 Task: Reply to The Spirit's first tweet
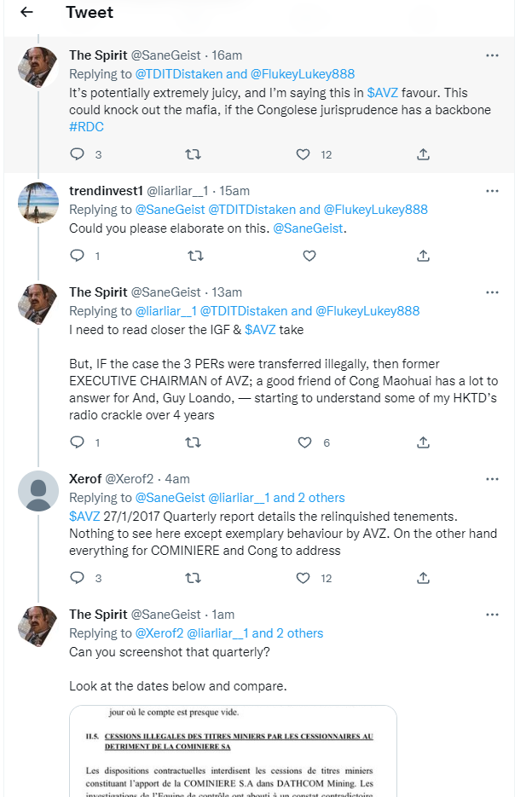(77, 154)
